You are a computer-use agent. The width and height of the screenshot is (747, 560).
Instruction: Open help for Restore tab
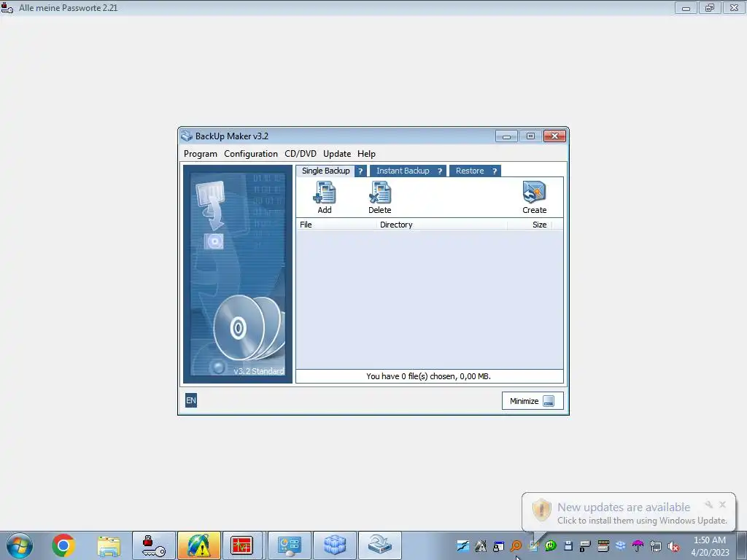pos(495,171)
